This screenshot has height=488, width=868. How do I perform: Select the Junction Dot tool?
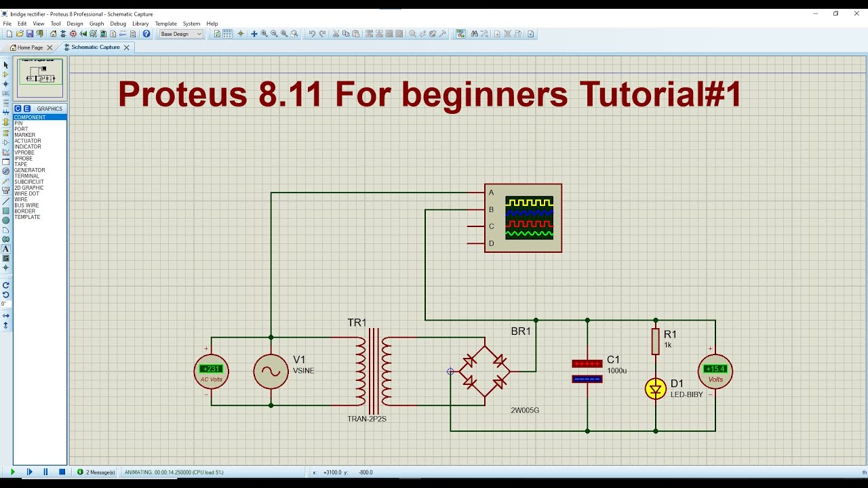point(6,84)
